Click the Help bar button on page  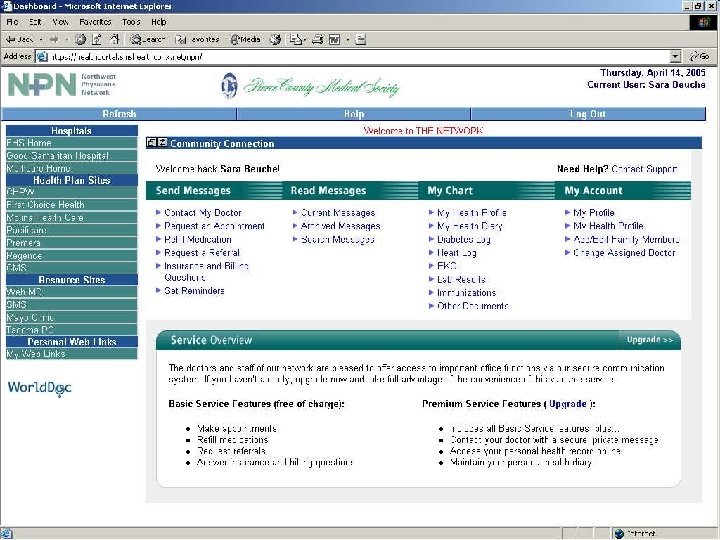coord(354,114)
